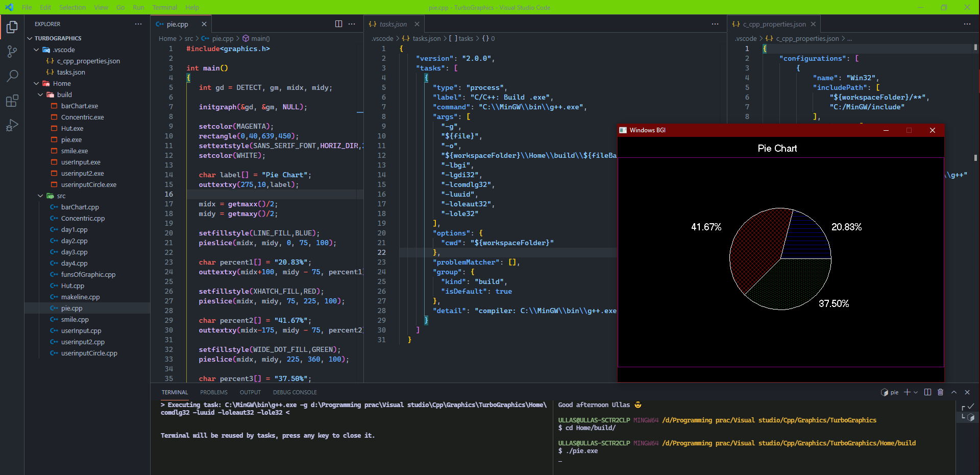Split the pie.cpp editor to the right
Screen dimensions: 980x475
[338, 24]
